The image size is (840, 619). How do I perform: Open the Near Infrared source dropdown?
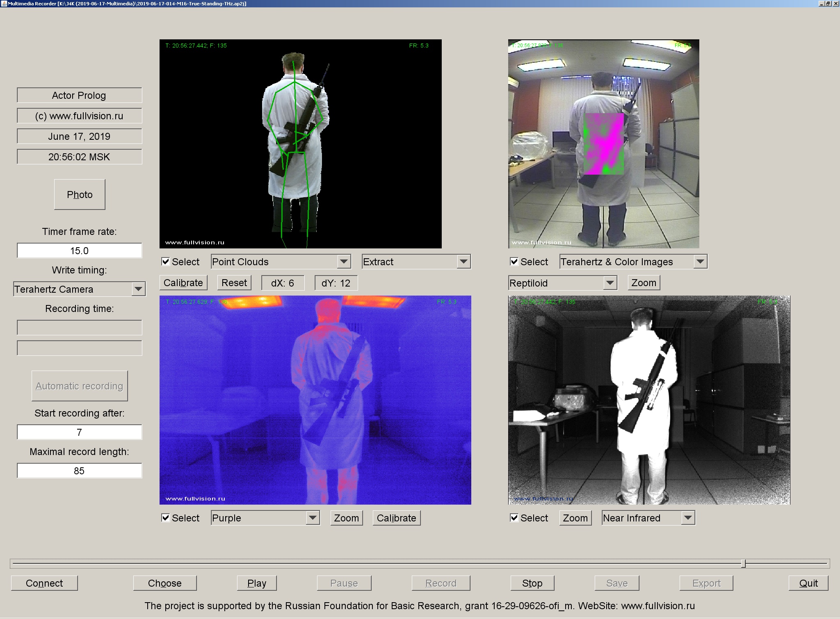click(648, 518)
